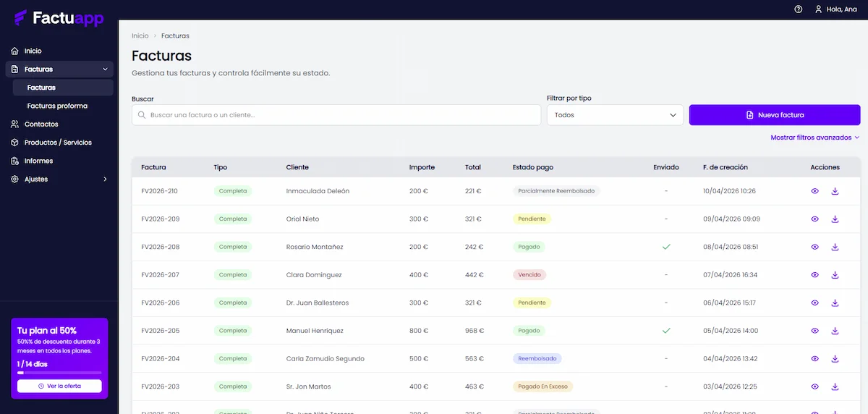The height and width of the screenshot is (414, 868).
Task: Click the Nueva factura button
Action: [x=775, y=115]
